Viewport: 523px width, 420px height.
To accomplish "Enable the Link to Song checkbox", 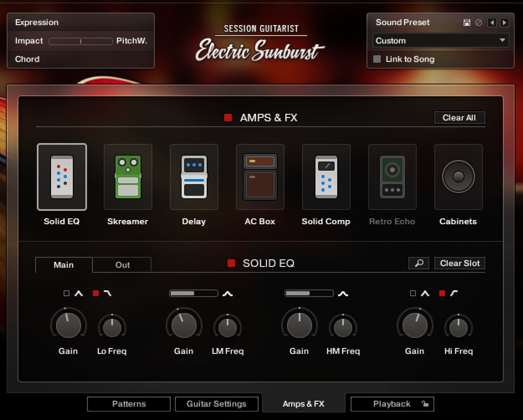I will pos(377,59).
